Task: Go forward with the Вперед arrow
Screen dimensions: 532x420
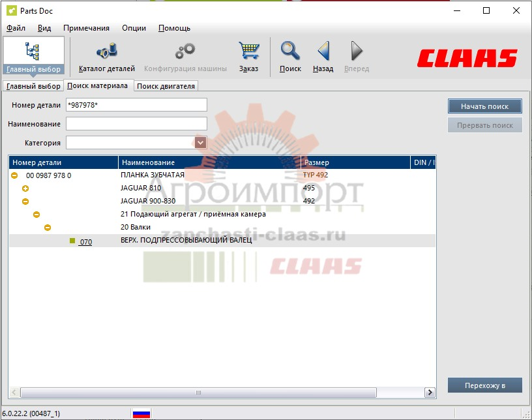Action: click(357, 51)
